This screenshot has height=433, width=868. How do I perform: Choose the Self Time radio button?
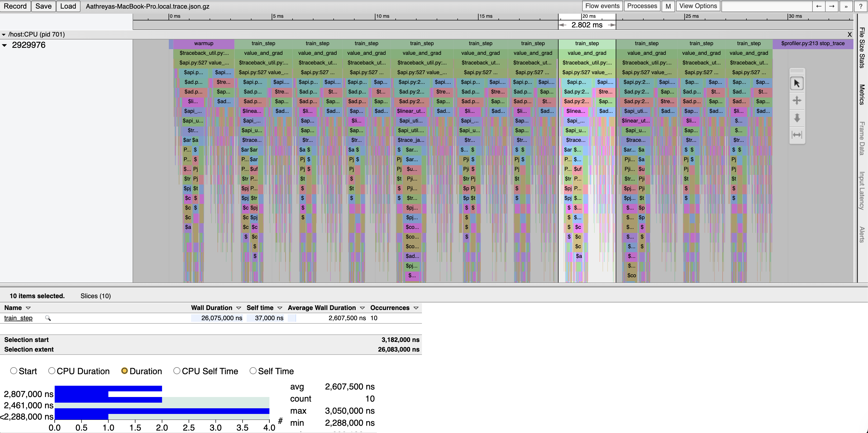tap(253, 371)
